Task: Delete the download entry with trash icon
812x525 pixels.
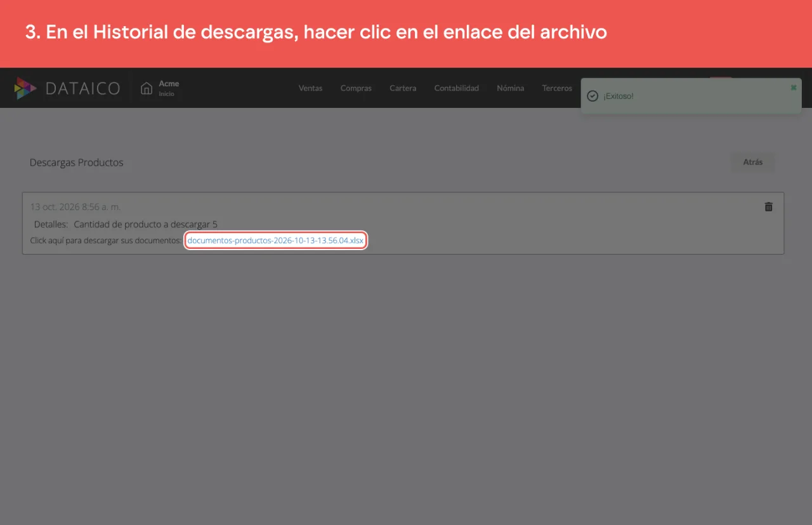Action: [768, 207]
